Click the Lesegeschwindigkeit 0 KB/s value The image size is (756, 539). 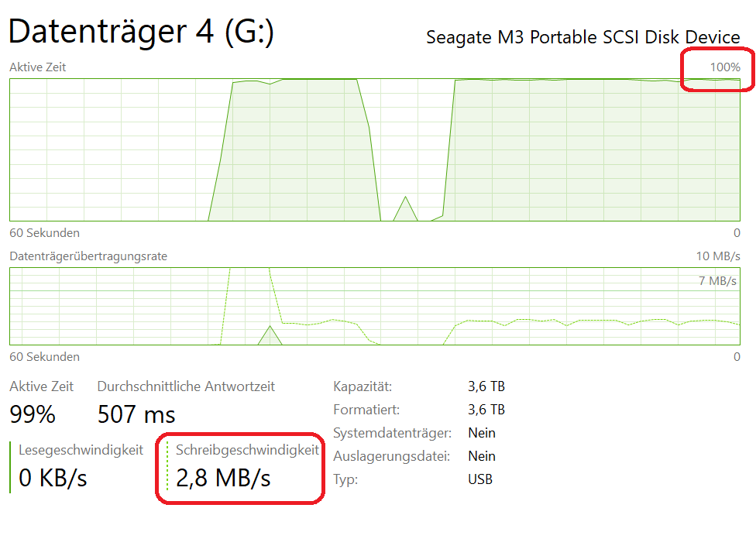[53, 478]
